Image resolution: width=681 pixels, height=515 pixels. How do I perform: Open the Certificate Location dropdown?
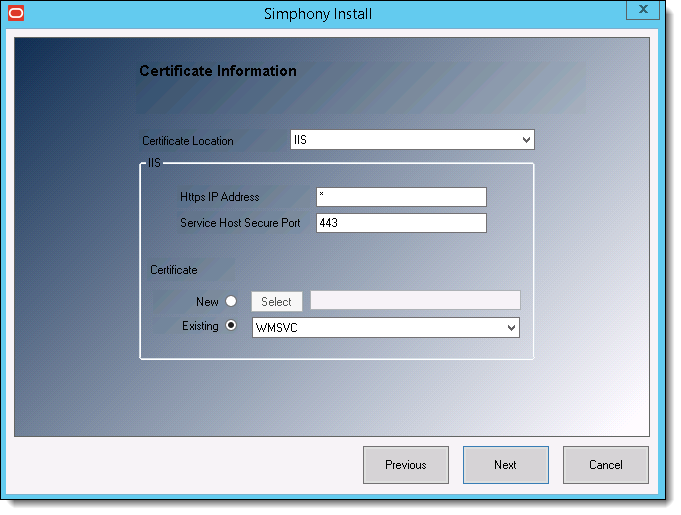(412, 140)
